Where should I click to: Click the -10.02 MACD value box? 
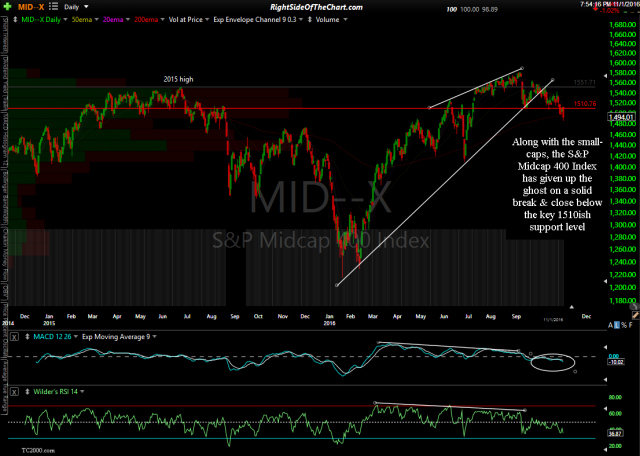616,362
